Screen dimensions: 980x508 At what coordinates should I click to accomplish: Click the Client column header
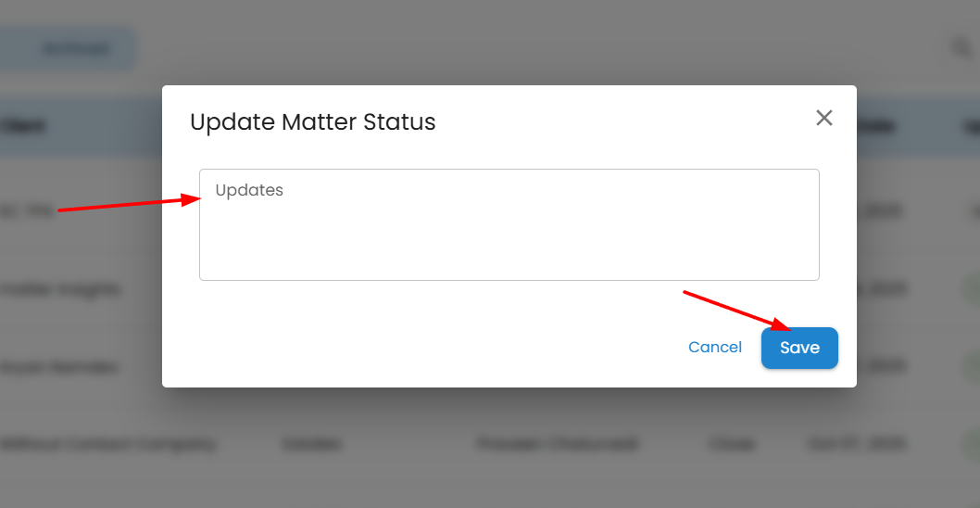pyautogui.click(x=24, y=126)
